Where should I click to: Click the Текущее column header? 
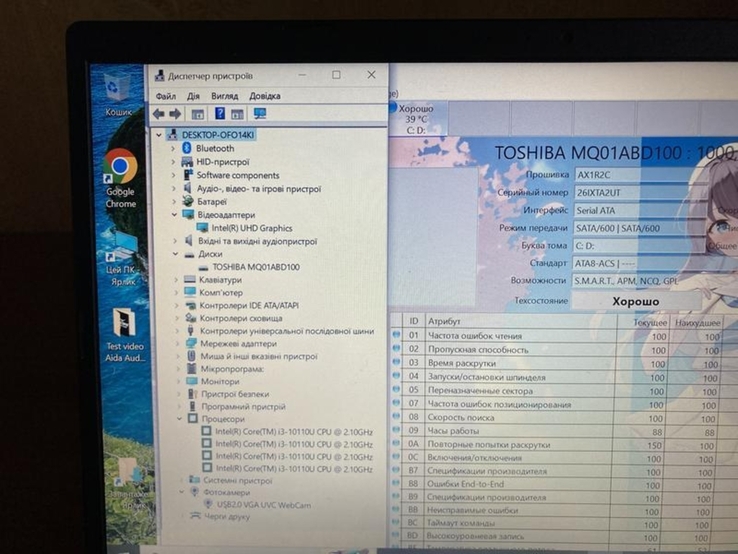click(643, 322)
